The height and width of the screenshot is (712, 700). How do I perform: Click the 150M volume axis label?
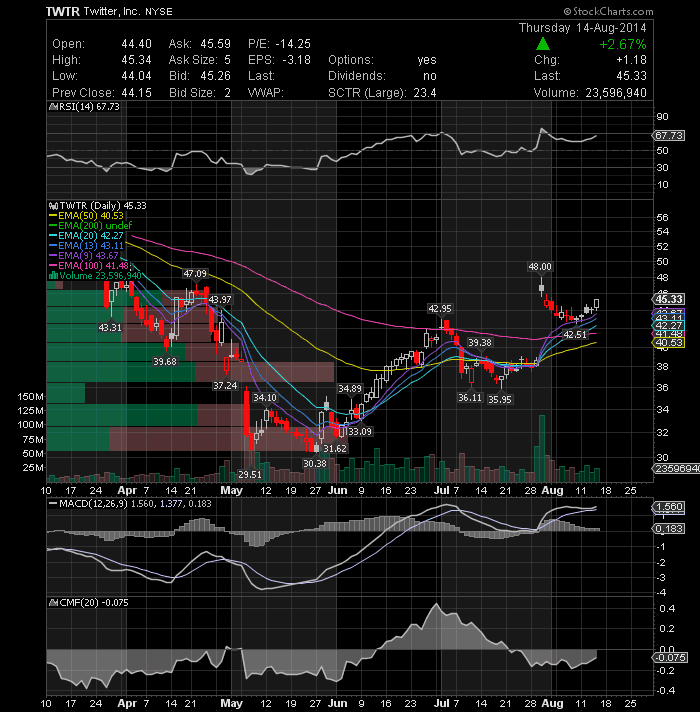[31, 396]
